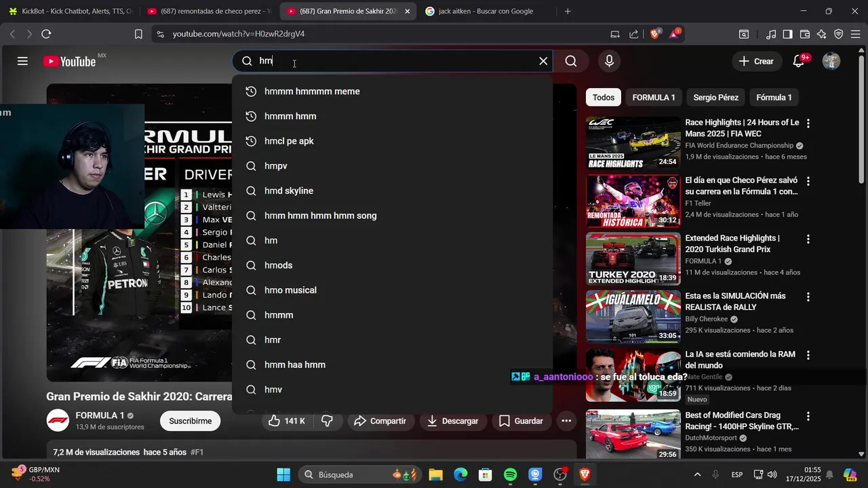Image resolution: width=868 pixels, height=488 pixels.
Task: Start voice search with the microphone
Action: click(x=609, y=61)
